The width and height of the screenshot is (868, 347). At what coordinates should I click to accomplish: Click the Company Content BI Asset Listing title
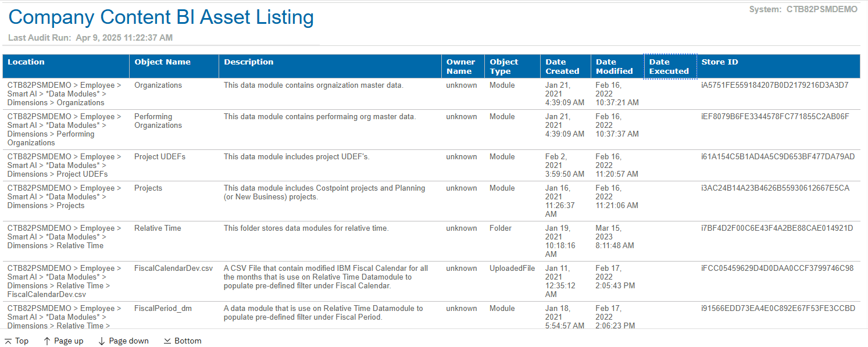pos(161,17)
